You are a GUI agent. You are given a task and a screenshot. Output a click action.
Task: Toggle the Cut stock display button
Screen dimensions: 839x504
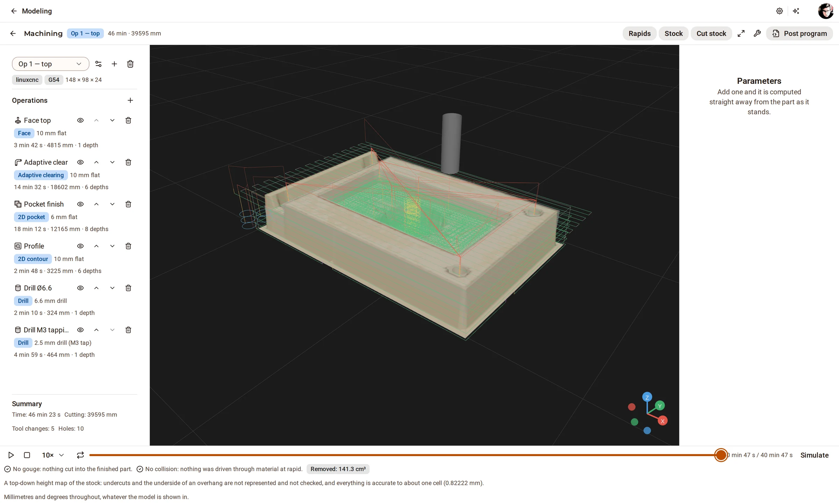click(x=711, y=34)
